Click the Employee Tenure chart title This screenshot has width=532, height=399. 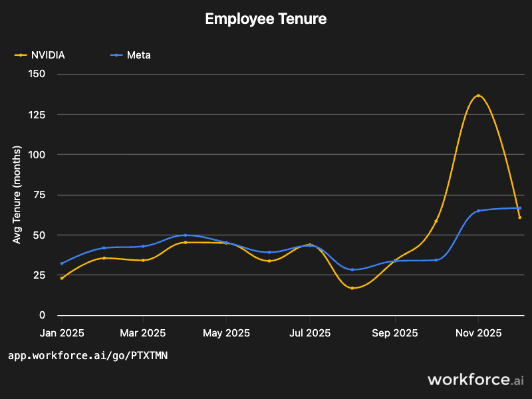click(x=265, y=19)
